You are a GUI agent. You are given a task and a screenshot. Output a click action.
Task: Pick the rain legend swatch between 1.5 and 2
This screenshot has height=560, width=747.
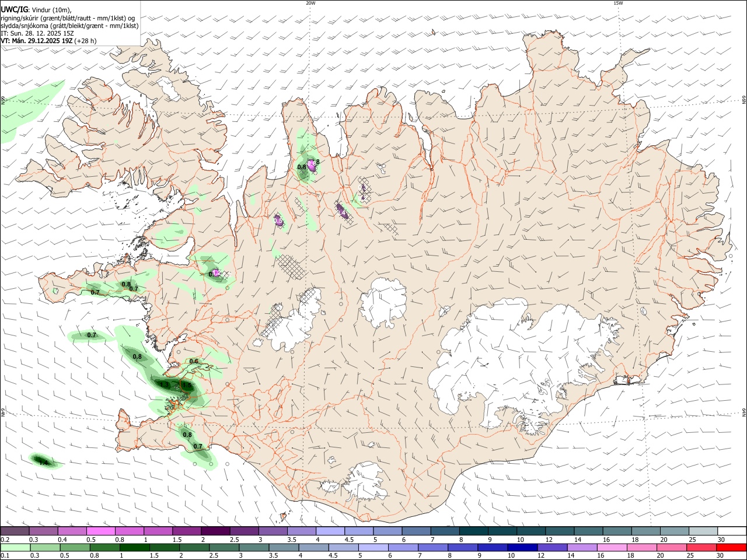click(163, 547)
